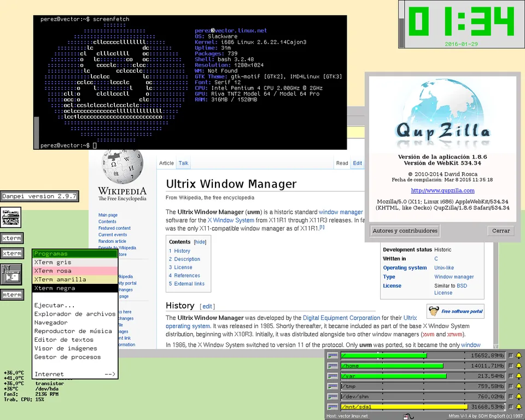Tick the checkbox on the /dev/shm row
The image size is (525, 420).
[x=511, y=396]
